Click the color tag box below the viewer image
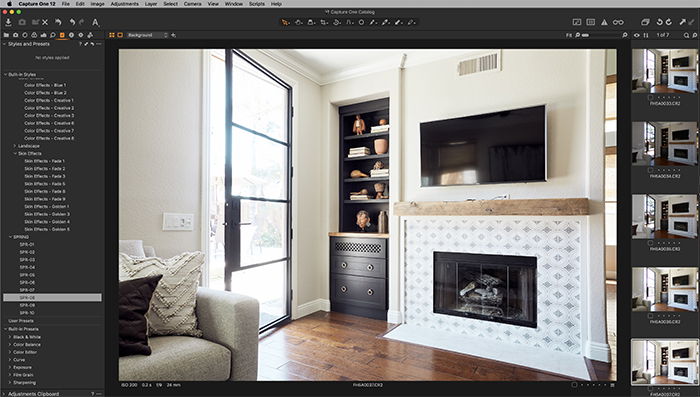Image resolution: width=700 pixels, height=397 pixels. coord(574,384)
